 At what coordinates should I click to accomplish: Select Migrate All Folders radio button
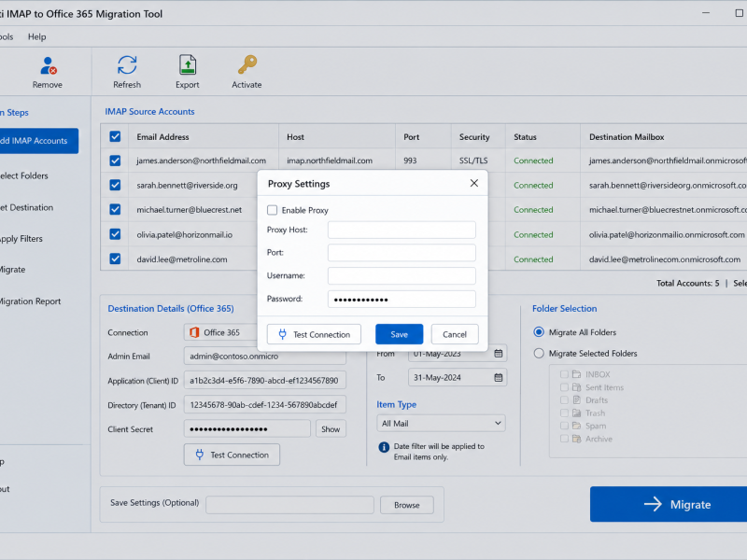coord(539,332)
